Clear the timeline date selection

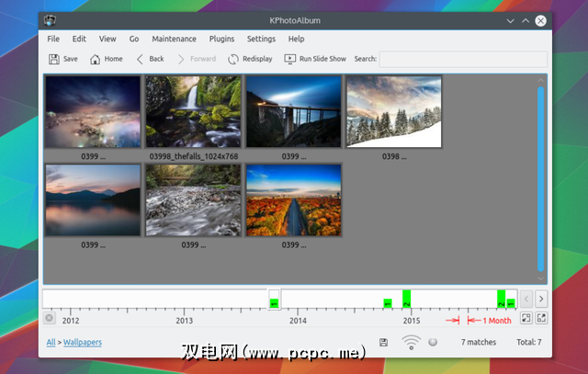pyautogui.click(x=50, y=318)
